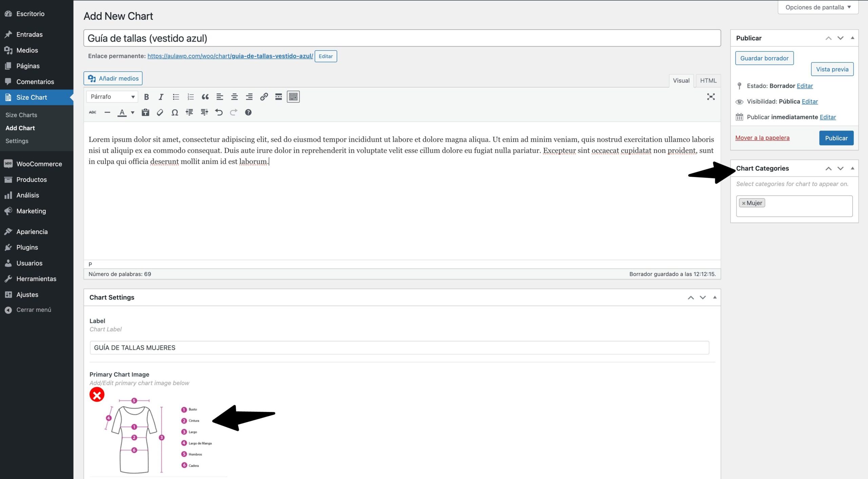
Task: Click the Bold formatting icon
Action: pos(146,97)
